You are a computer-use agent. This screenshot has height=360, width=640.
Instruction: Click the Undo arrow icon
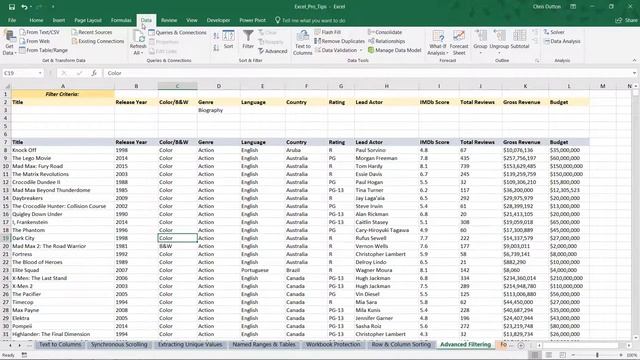click(24, 7)
